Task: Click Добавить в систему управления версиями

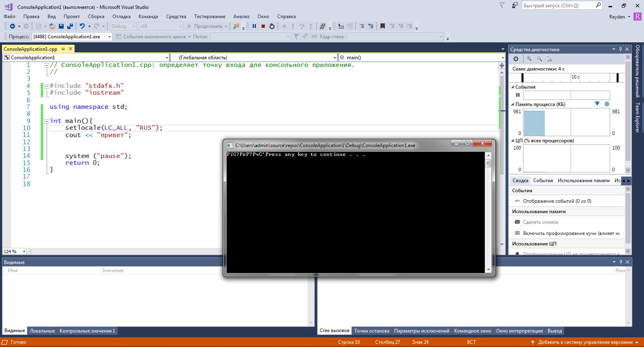Action: 585,342
